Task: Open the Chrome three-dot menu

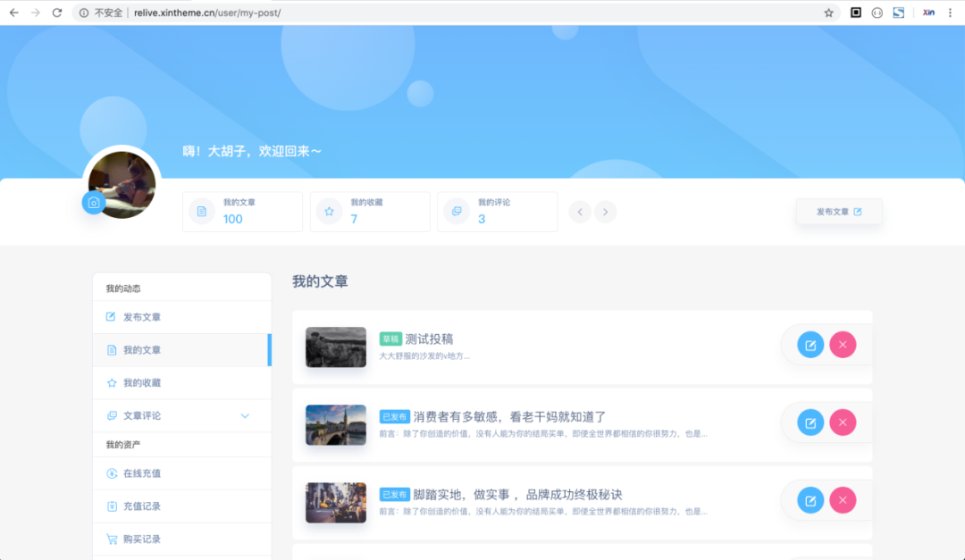Action: click(x=950, y=13)
